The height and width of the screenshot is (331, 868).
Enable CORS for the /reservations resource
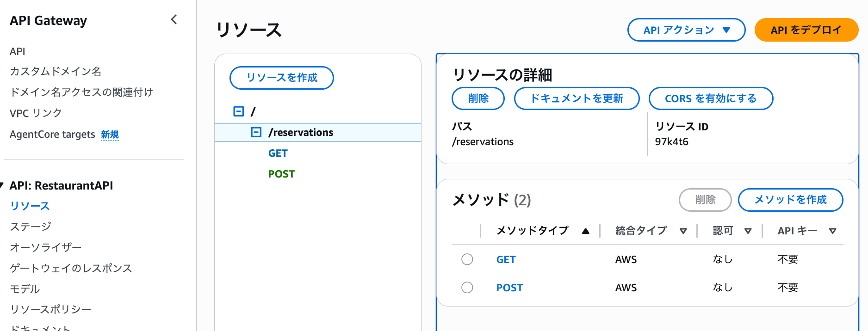coord(711,98)
